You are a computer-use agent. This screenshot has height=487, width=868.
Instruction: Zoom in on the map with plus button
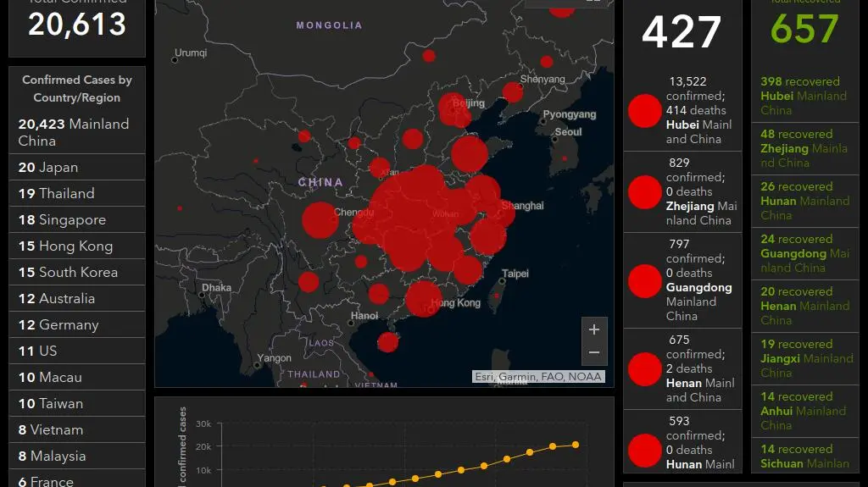point(593,329)
